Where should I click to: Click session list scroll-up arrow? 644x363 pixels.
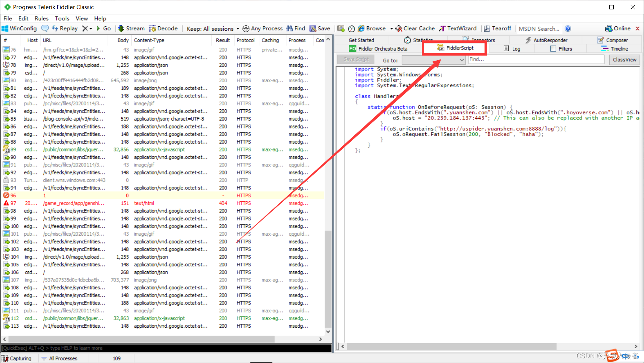[328, 39]
